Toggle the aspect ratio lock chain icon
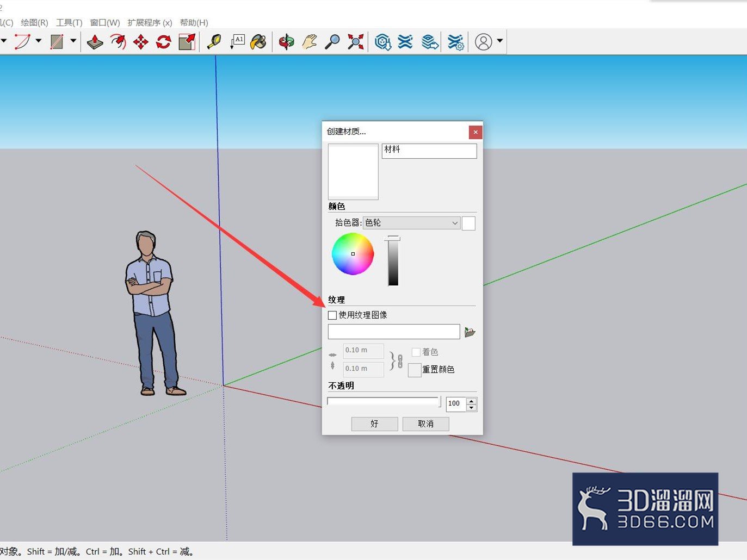 coord(400,361)
